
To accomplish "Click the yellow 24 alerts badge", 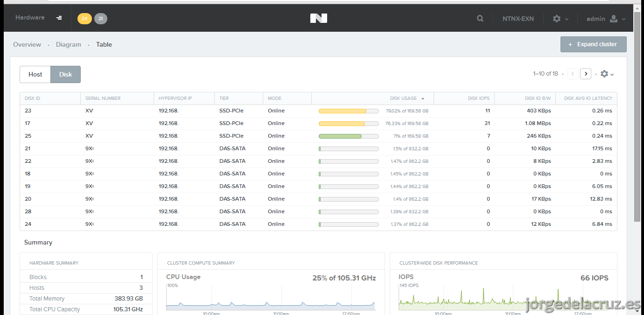I will coord(84,19).
